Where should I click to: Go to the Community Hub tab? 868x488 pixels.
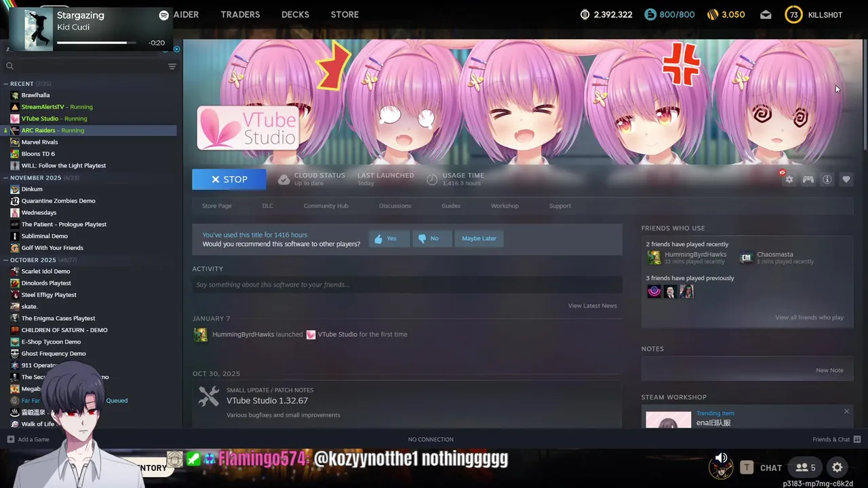(x=325, y=206)
